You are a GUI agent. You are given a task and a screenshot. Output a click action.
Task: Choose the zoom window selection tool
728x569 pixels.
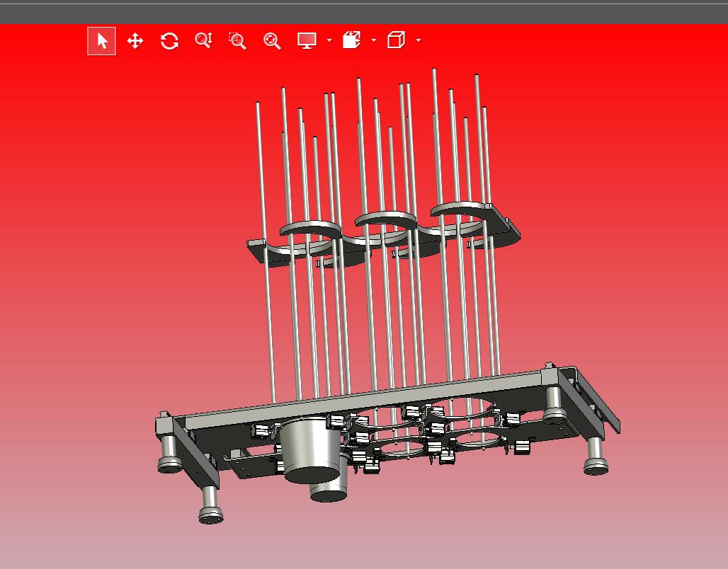click(238, 41)
